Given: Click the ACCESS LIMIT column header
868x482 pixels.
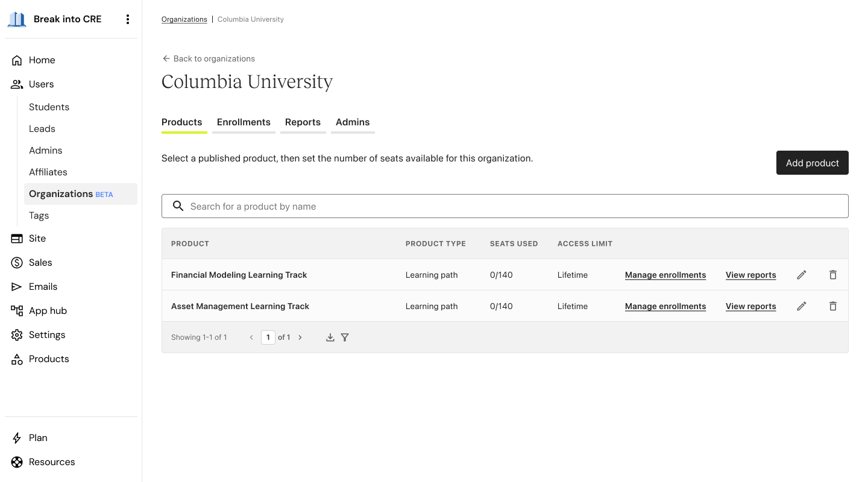Looking at the screenshot, I should 585,243.
